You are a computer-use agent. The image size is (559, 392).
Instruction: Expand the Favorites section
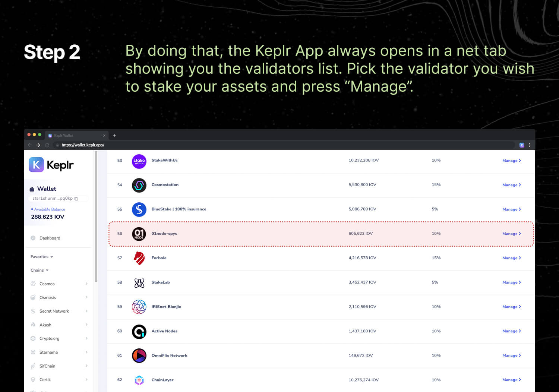[42, 257]
